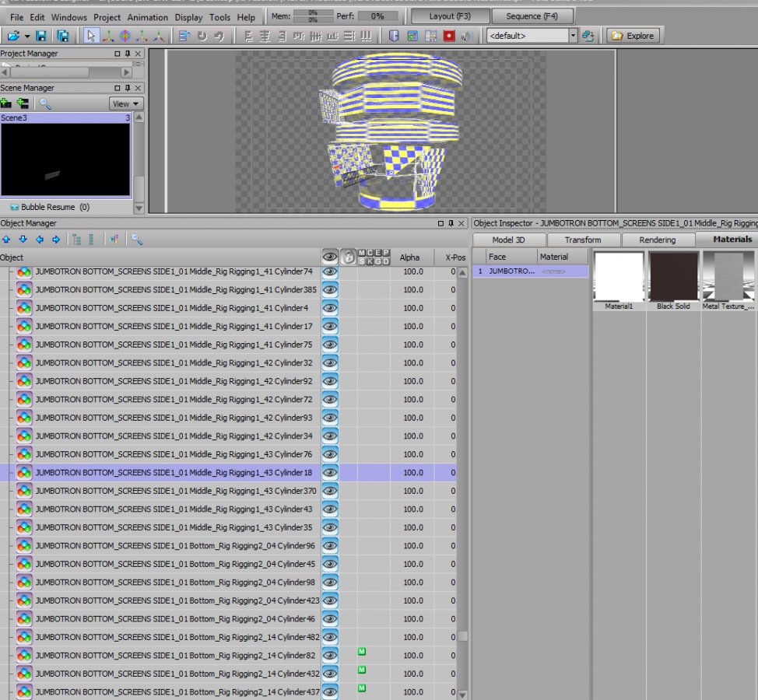
Task: Expand the <default> layout combo box
Action: 573,36
